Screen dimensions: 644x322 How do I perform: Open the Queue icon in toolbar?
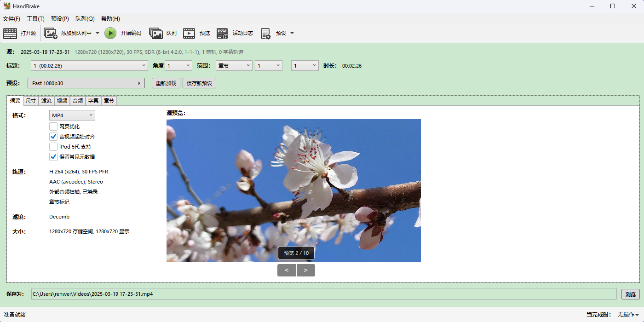point(156,33)
